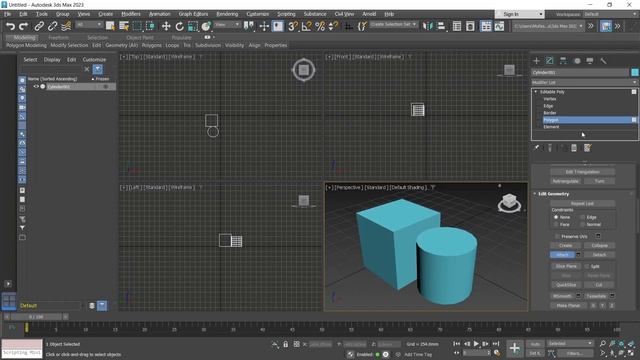Activate the Select and Place tool

pos(206,27)
